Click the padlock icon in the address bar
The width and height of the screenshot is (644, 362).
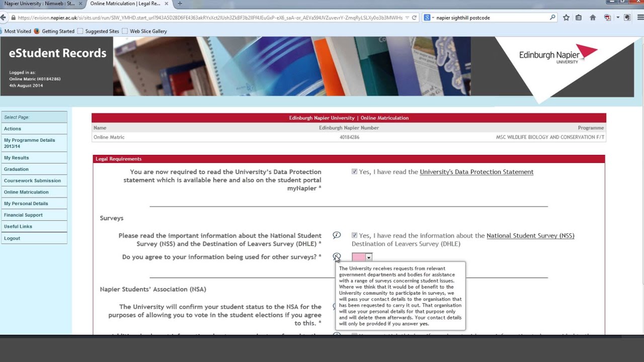13,18
